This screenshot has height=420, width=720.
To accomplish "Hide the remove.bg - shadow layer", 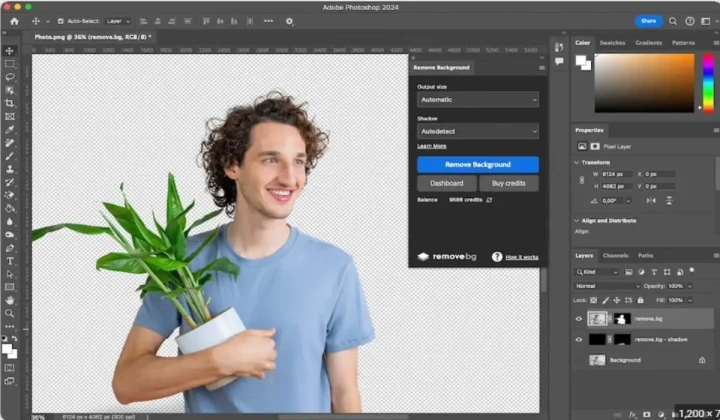I will click(x=579, y=340).
